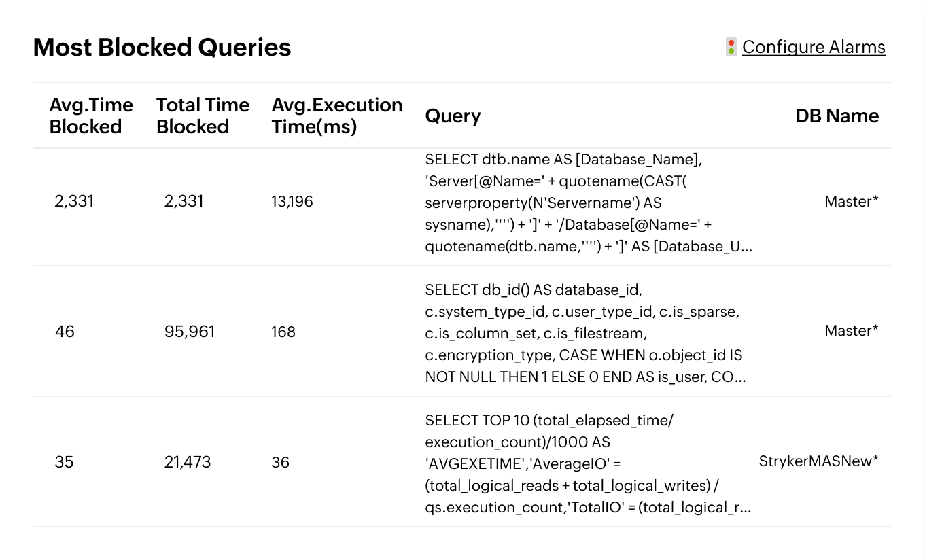The image size is (925, 560).
Task: Click the traffic light alarm icon
Action: [x=731, y=47]
